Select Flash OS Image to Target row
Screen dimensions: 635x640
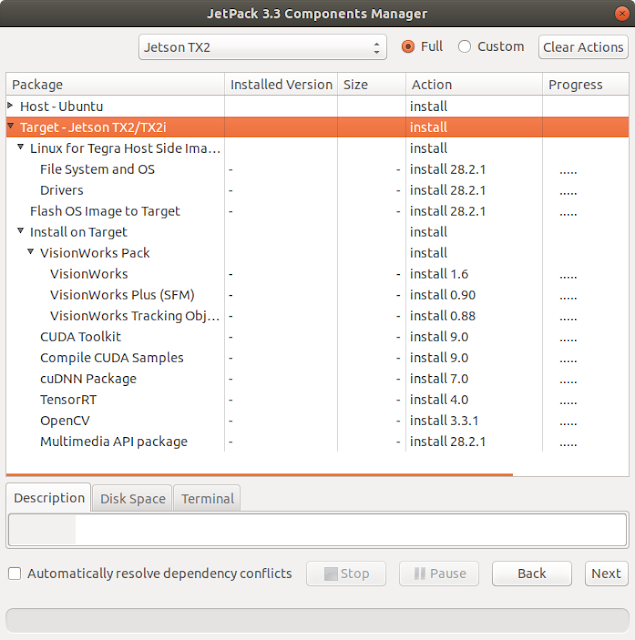tap(318, 211)
